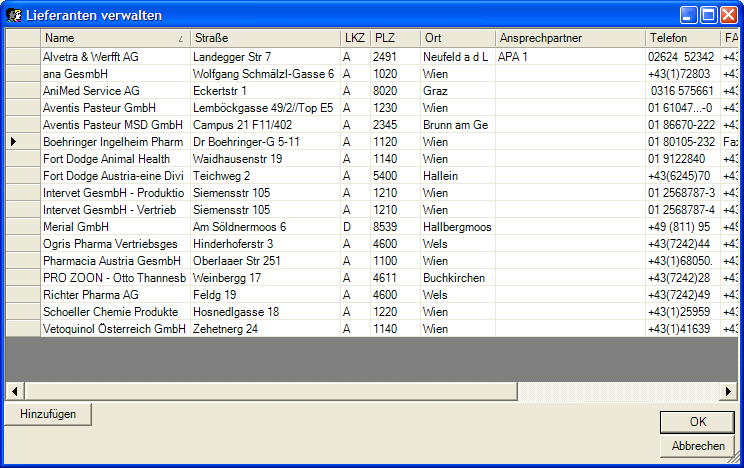
Task: Cancel with the Abbrechen button
Action: click(698, 446)
